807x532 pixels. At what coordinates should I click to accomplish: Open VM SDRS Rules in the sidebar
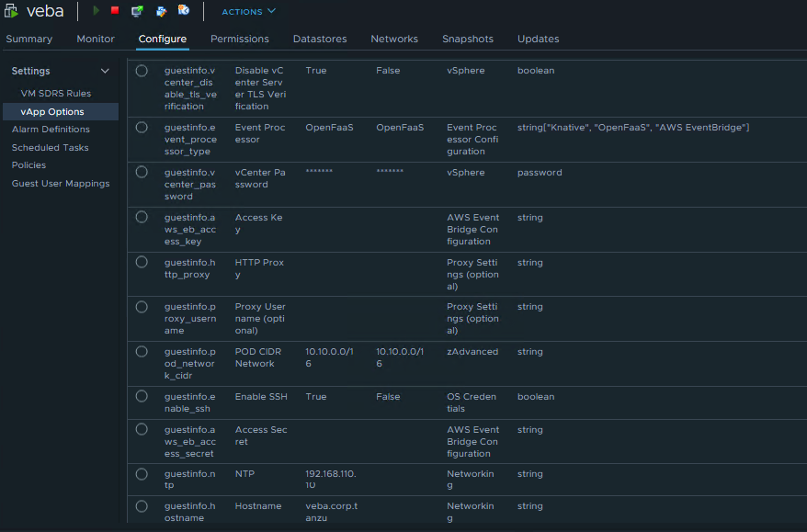pos(55,93)
